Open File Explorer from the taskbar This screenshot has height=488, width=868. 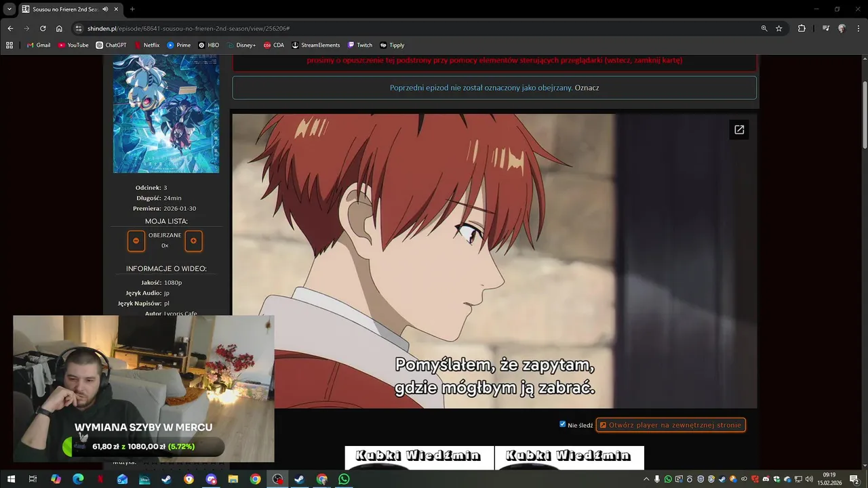233,479
